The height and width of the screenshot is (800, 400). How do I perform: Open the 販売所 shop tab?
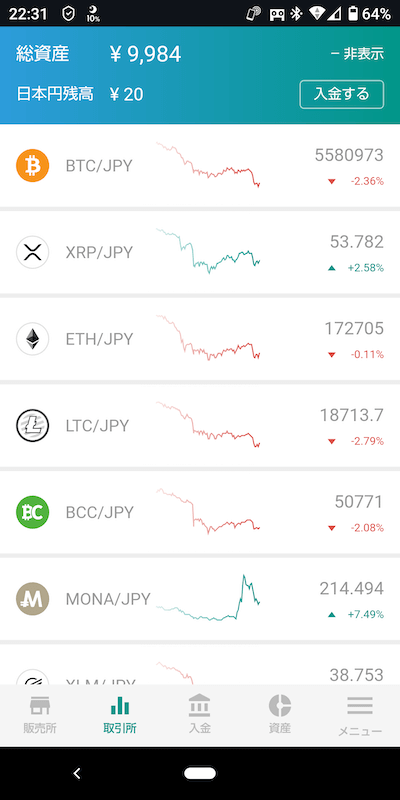[x=40, y=715]
